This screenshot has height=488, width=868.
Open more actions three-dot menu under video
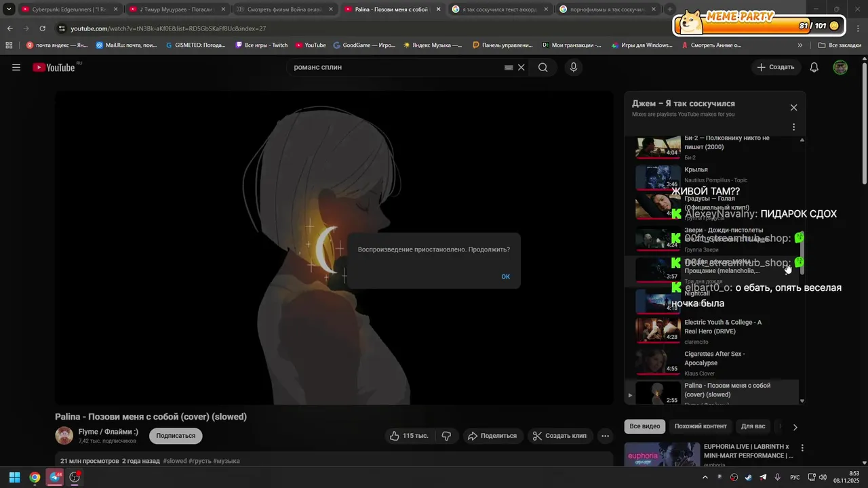pos(606,436)
